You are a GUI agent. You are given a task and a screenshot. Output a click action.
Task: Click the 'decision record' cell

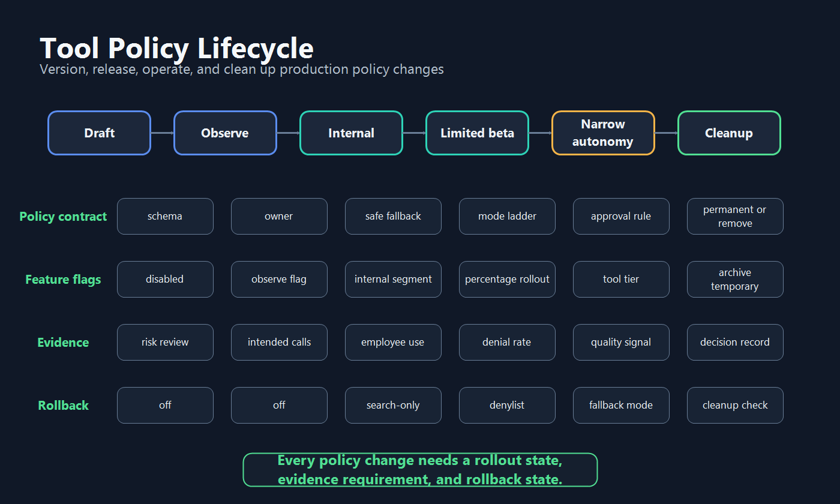coord(735,343)
